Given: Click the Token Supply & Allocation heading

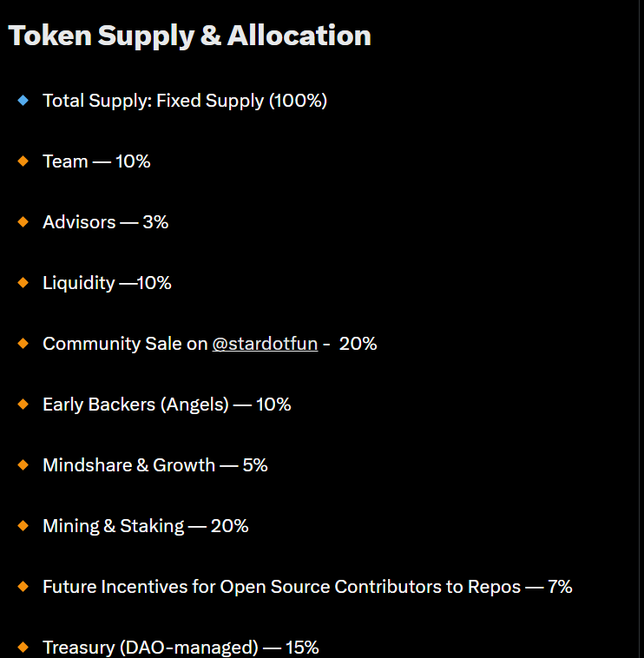Looking at the screenshot, I should click(189, 36).
